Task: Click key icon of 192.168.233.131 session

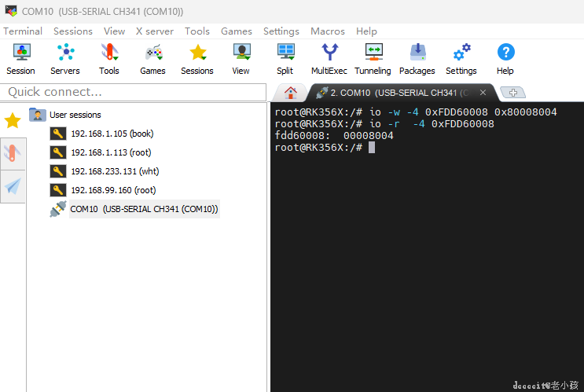Action: coord(57,171)
